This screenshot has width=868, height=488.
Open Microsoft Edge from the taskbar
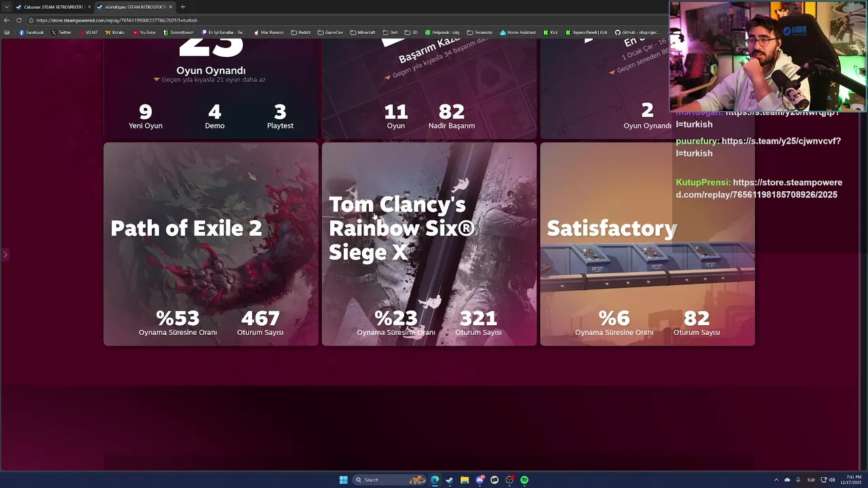pos(435,480)
